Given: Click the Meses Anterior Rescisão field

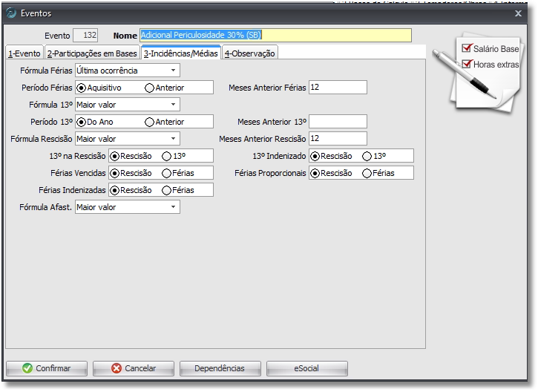Looking at the screenshot, I should coord(338,138).
